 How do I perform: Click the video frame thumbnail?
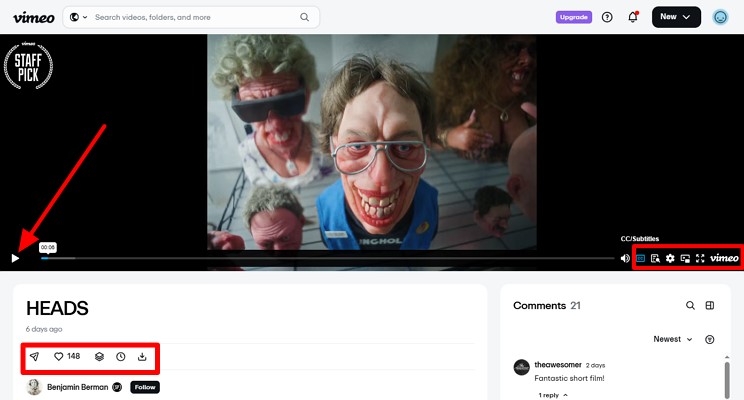pyautogui.click(x=372, y=142)
